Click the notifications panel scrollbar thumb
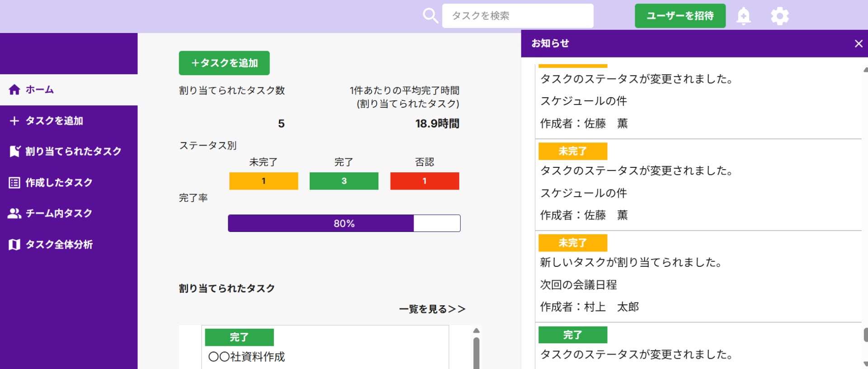Viewport: 868px width, 369px height. [x=866, y=335]
